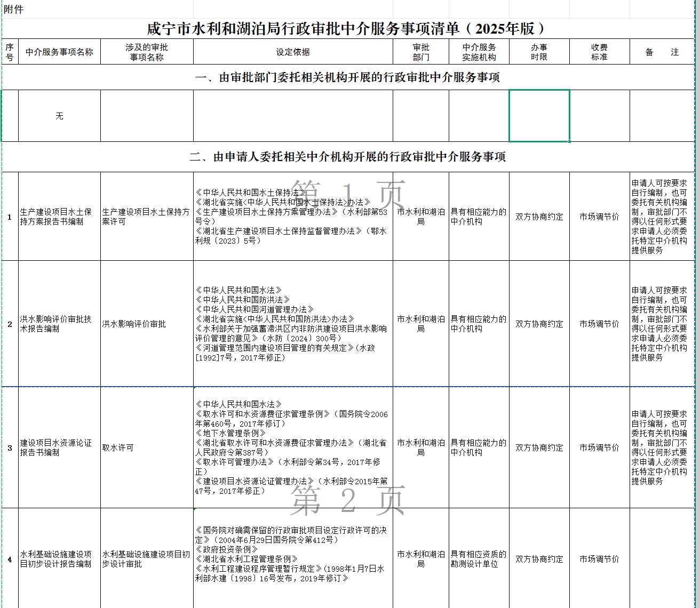Viewport: 700px width, 608px height.
Task: Click the 水利基础设施建设项目初步设计审批 cell
Action: (147, 559)
